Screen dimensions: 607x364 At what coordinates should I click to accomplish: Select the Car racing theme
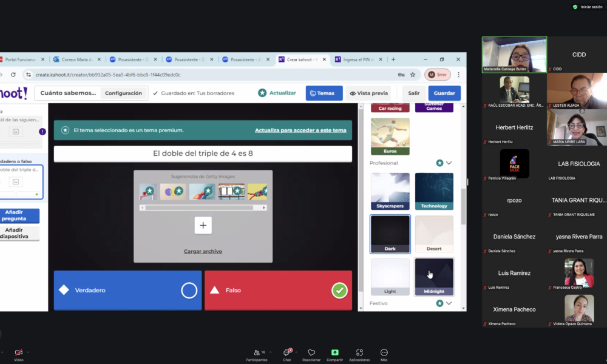(x=390, y=108)
